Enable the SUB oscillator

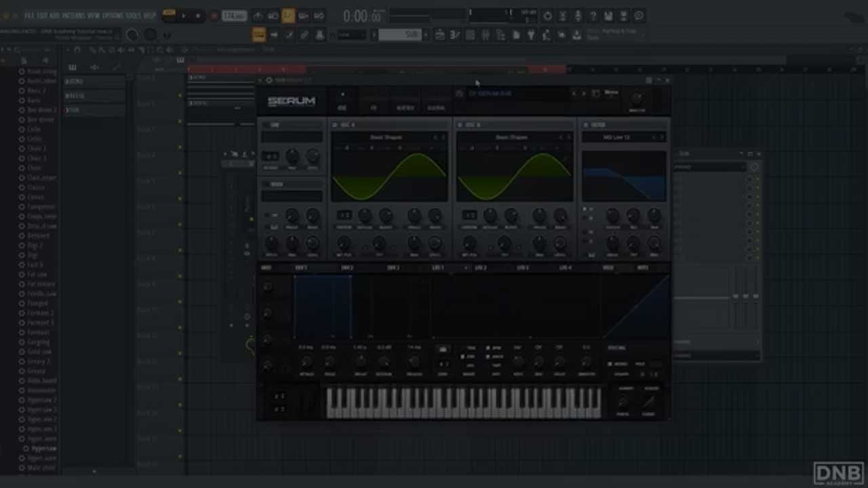coord(265,125)
